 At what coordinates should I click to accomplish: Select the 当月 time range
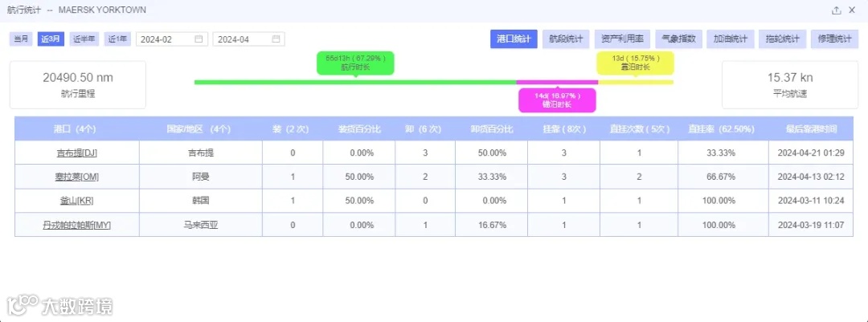tap(21, 39)
